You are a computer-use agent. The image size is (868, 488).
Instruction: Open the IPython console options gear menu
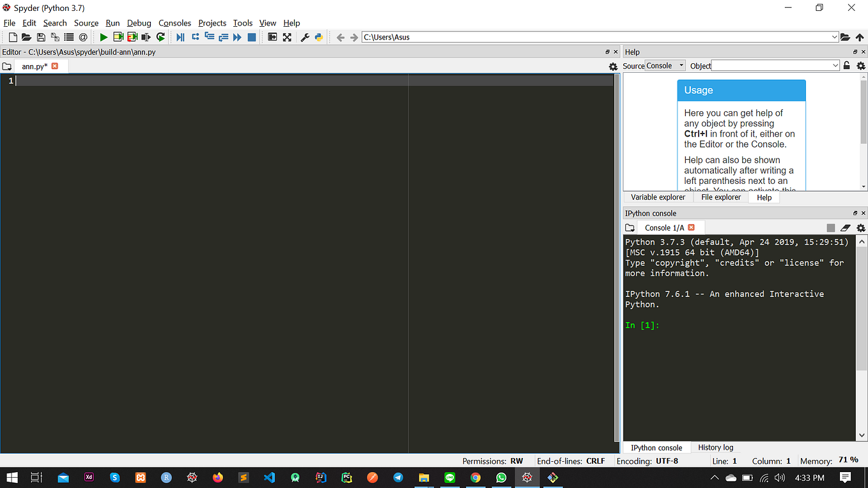tap(861, 227)
